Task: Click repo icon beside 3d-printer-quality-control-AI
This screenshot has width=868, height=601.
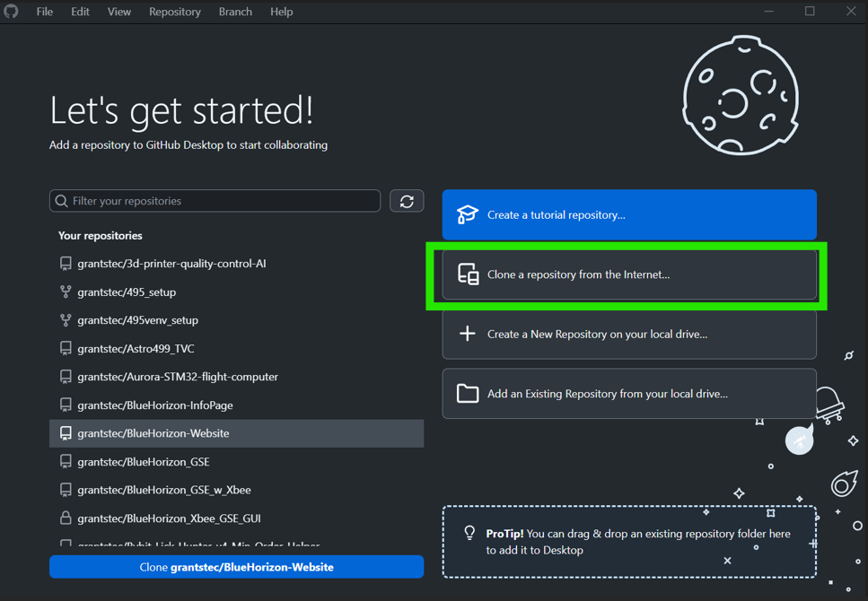Action: (x=66, y=264)
